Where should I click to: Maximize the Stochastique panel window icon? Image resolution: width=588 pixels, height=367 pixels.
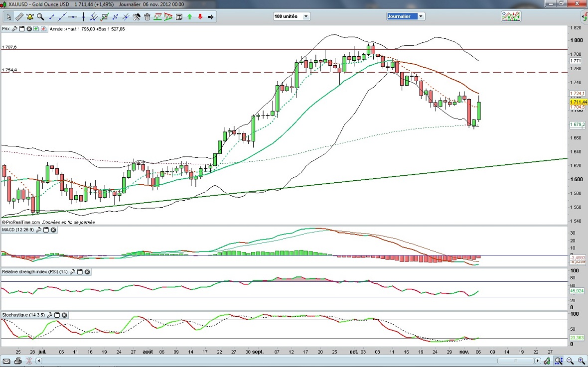pyautogui.click(x=57, y=315)
